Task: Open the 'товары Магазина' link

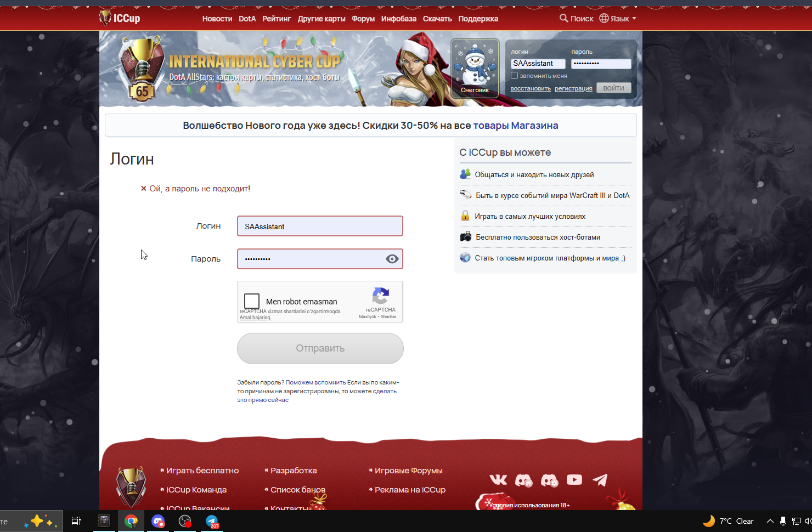Action: point(516,125)
